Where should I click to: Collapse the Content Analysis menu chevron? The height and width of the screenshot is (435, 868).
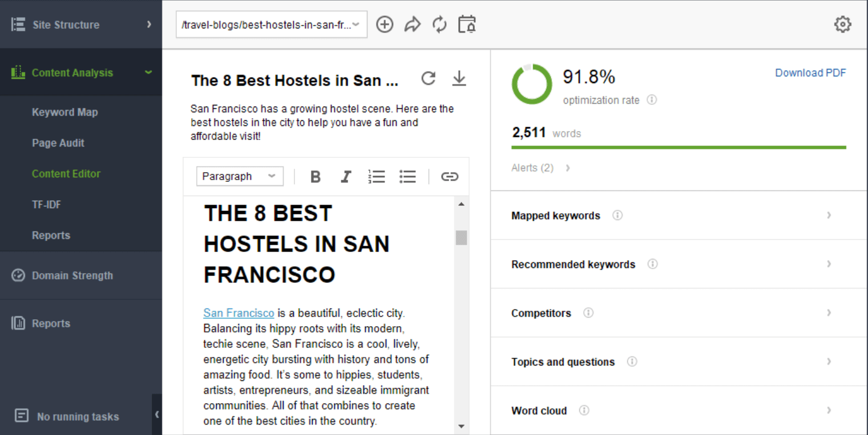[x=148, y=72]
